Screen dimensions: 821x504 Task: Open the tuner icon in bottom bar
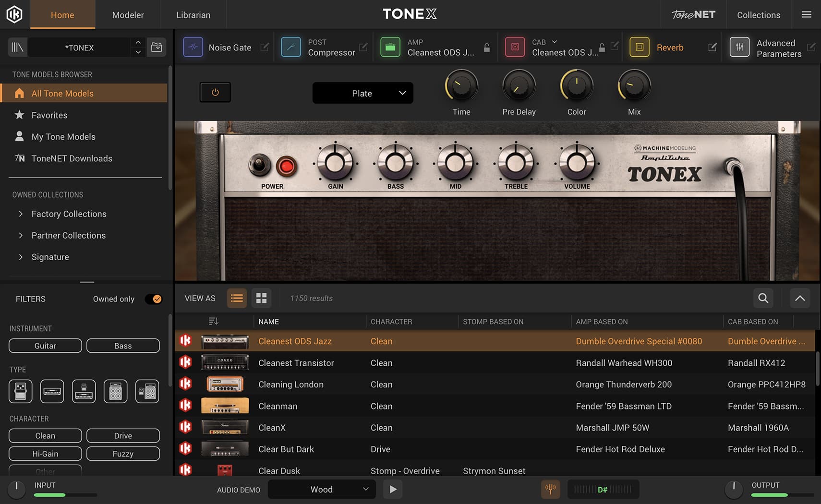(550, 489)
